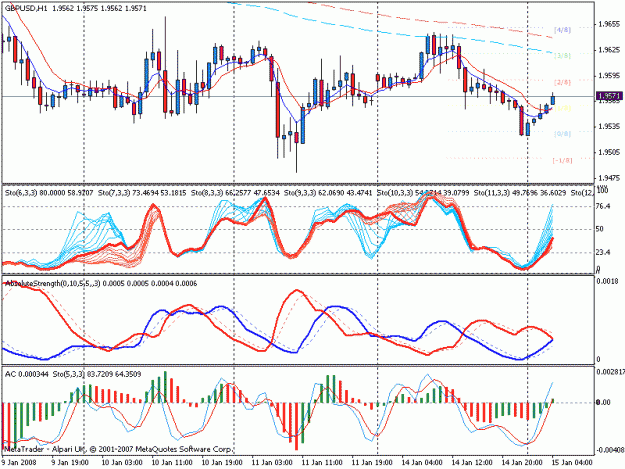This screenshot has height=469, width=625.
Task: Select the 50 stochastic level value
Action: click(x=600, y=229)
